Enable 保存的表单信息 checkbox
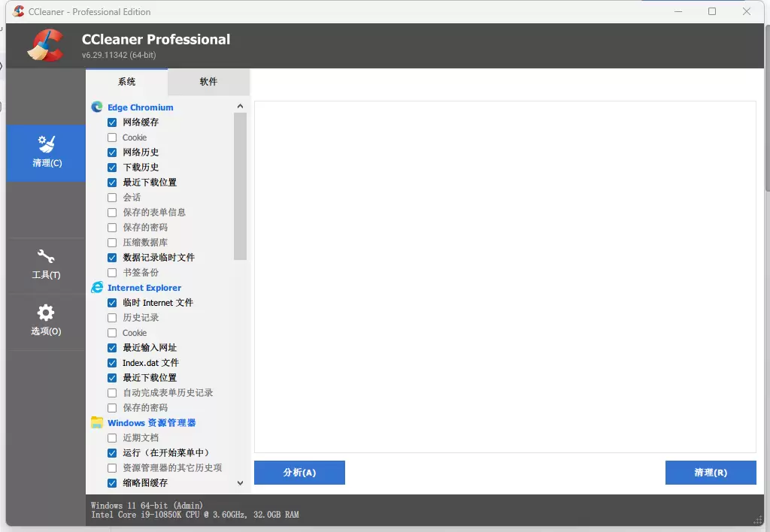Image resolution: width=770 pixels, height=532 pixels. pyautogui.click(x=112, y=213)
